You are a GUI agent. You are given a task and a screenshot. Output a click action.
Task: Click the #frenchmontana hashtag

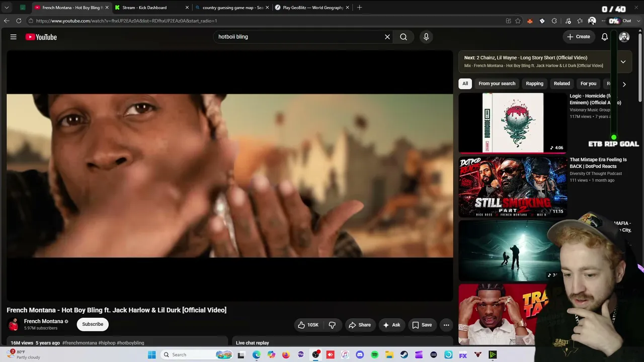79,343
